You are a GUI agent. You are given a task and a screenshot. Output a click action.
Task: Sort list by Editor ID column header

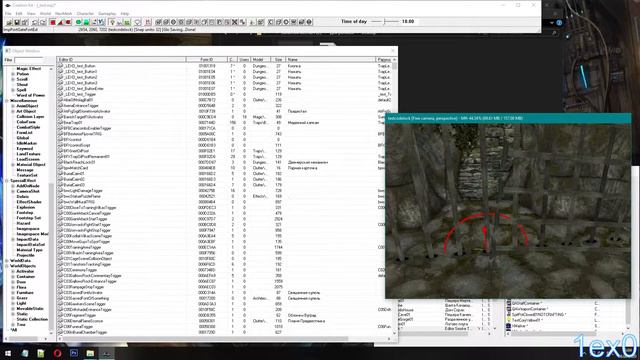tap(121, 60)
